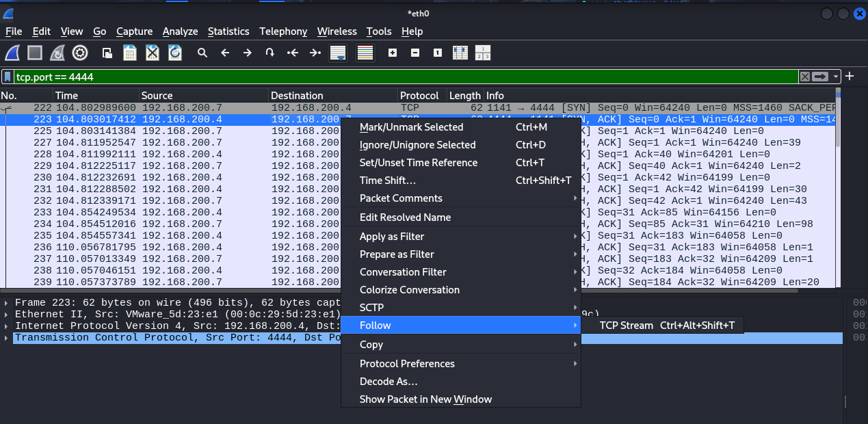868x424 pixels.
Task: Go back in packet history
Action: [225, 53]
